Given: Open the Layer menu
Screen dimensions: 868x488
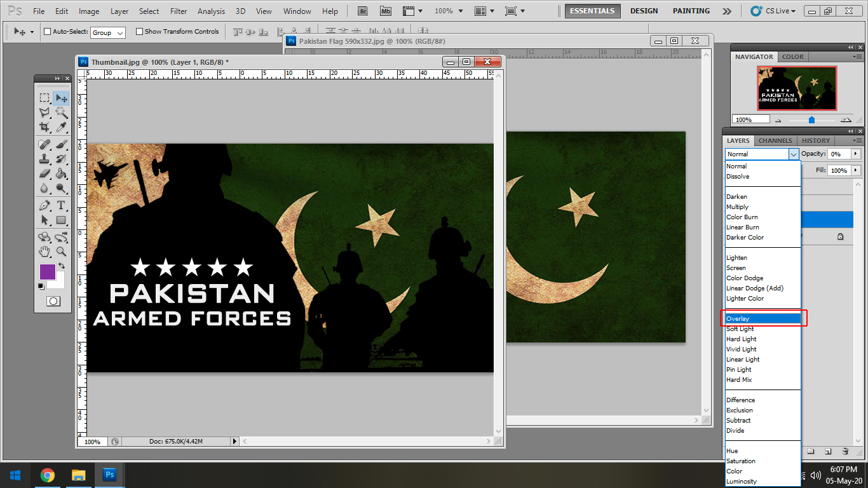Looking at the screenshot, I should point(119,11).
